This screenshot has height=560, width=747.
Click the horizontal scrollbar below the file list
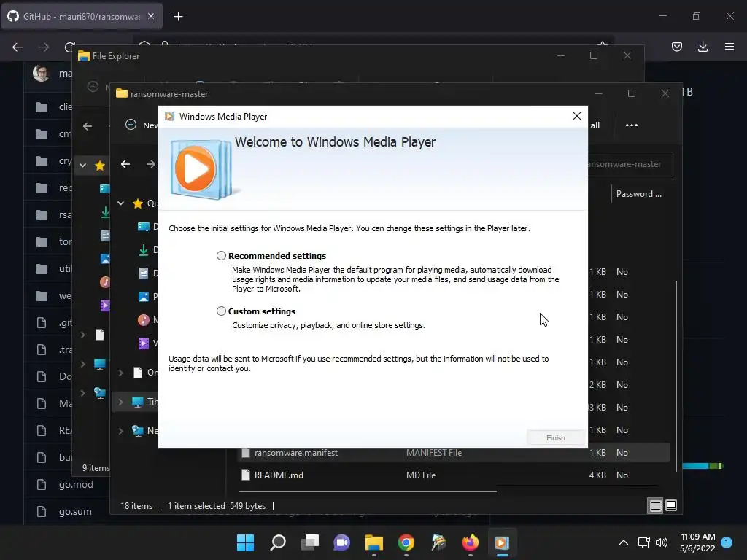368,491
